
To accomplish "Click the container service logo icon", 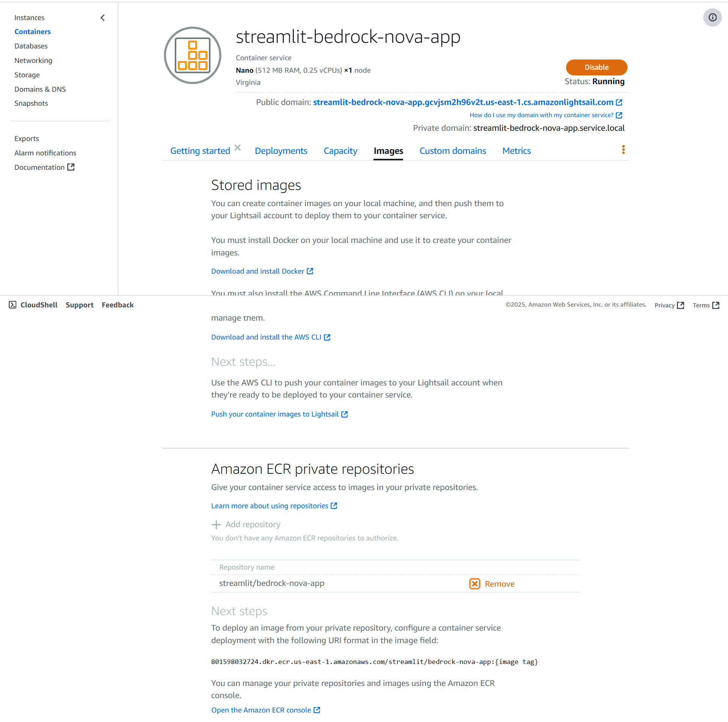I will 193,55.
